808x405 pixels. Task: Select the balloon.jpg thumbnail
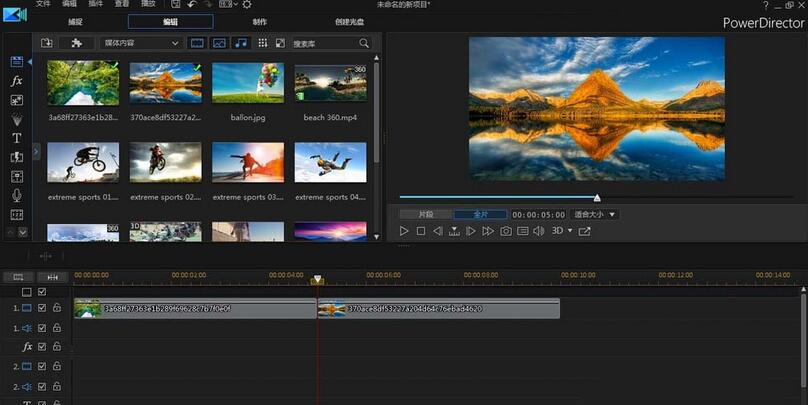pos(247,84)
